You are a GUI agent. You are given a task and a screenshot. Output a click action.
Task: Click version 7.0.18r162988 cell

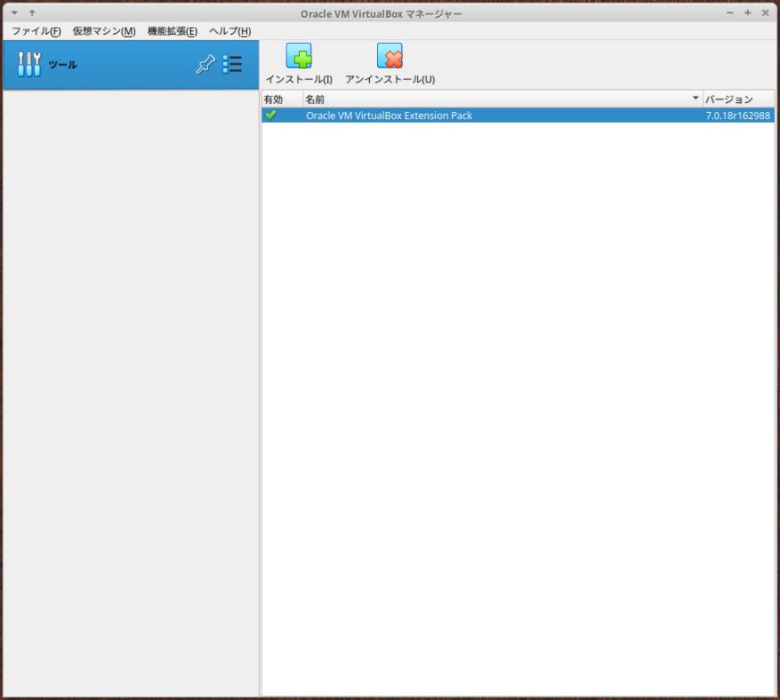click(x=738, y=115)
